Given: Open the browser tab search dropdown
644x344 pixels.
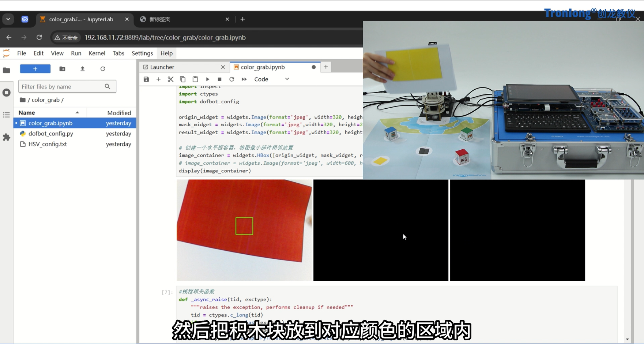Looking at the screenshot, I should coord(8,19).
